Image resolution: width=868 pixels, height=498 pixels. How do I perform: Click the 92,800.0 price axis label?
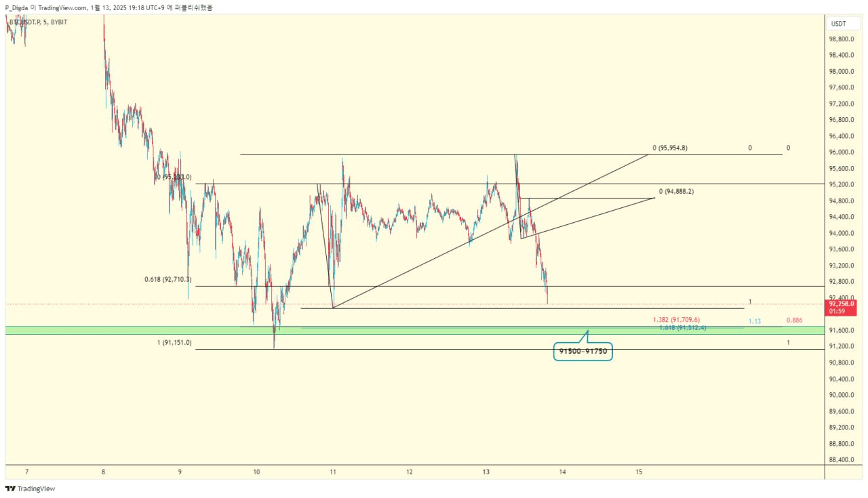pyautogui.click(x=841, y=282)
